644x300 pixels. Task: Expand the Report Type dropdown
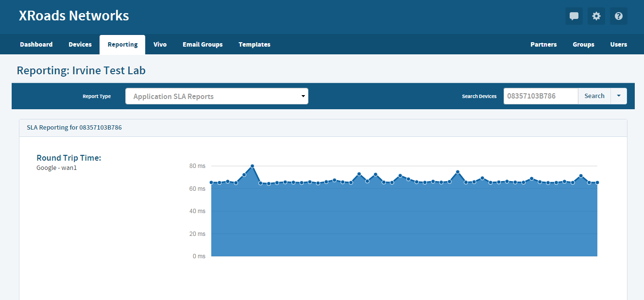(217, 96)
